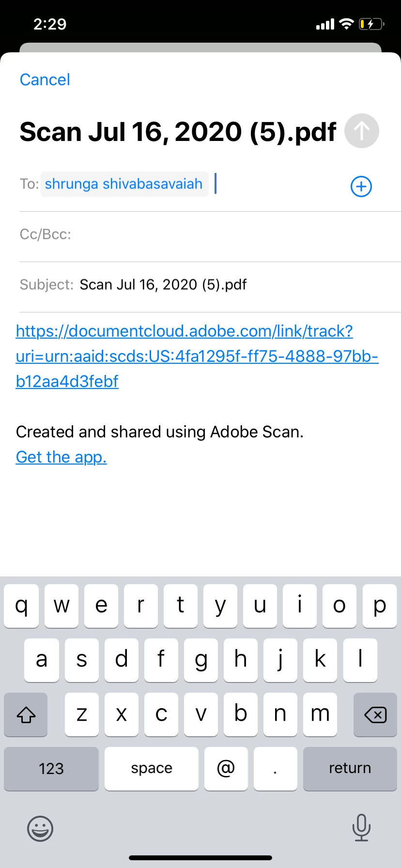Tap the Get the app link
The width and height of the screenshot is (401, 868).
tap(61, 457)
